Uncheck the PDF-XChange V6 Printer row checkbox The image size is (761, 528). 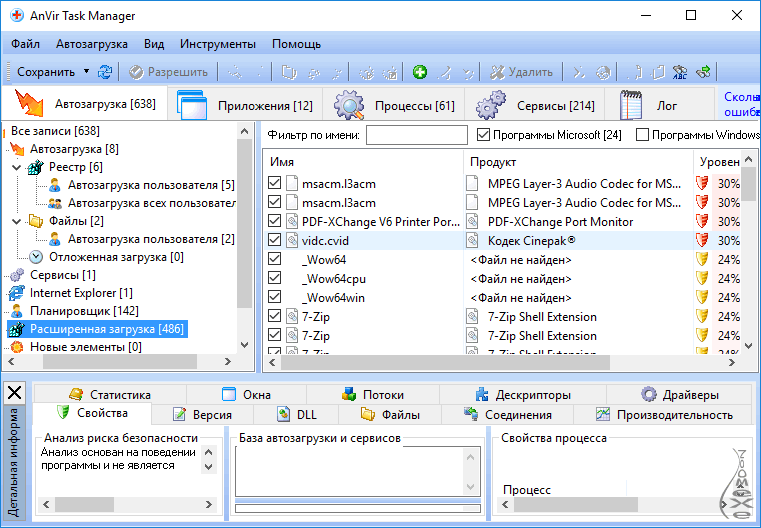pos(274,221)
